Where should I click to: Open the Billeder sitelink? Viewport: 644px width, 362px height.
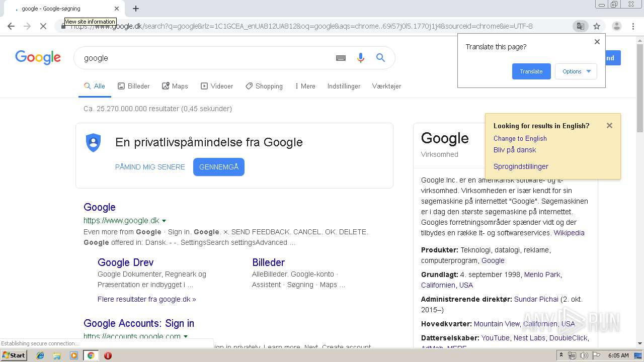pyautogui.click(x=268, y=262)
